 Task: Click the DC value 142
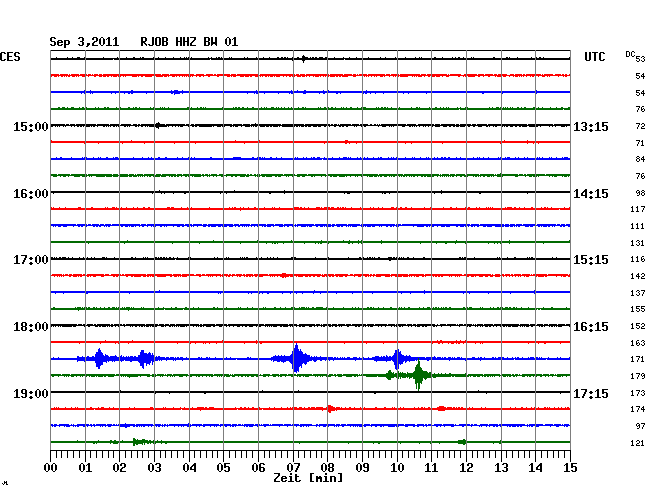pyautogui.click(x=638, y=276)
